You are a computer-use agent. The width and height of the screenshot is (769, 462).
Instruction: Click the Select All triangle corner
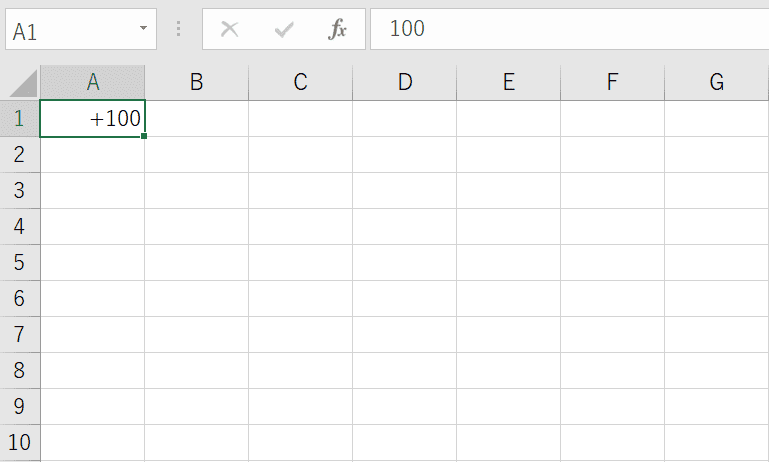point(23,83)
